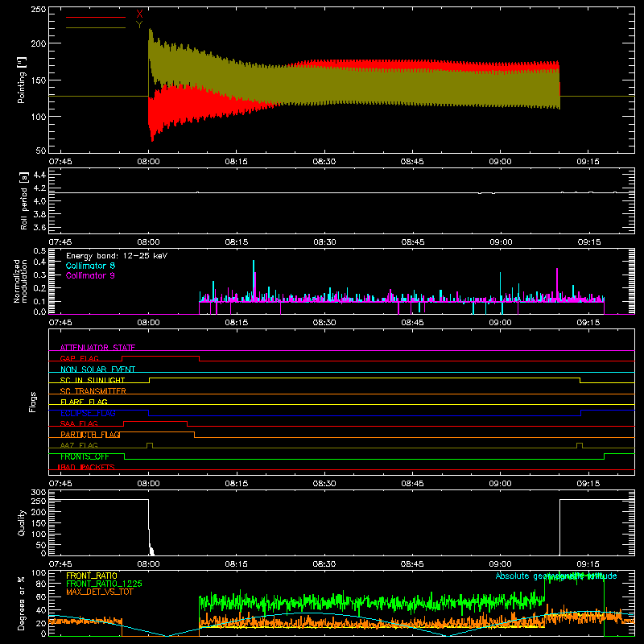This screenshot has width=644, height=644.
Task: Click the olive Y legend label
Action: click(139, 25)
